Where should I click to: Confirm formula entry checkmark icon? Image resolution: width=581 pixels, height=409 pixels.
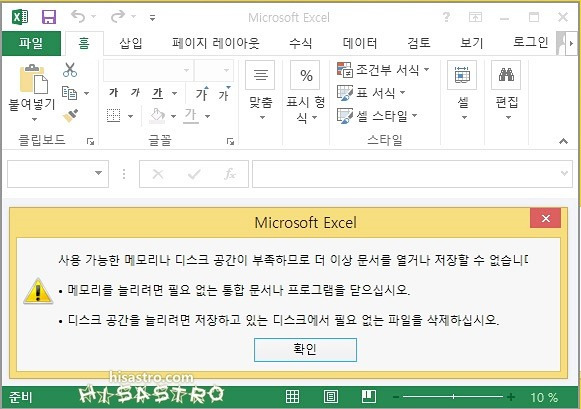[x=194, y=174]
